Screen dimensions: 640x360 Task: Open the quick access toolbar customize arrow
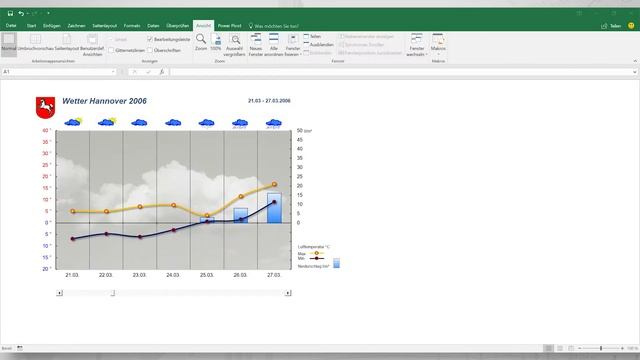click(x=48, y=13)
